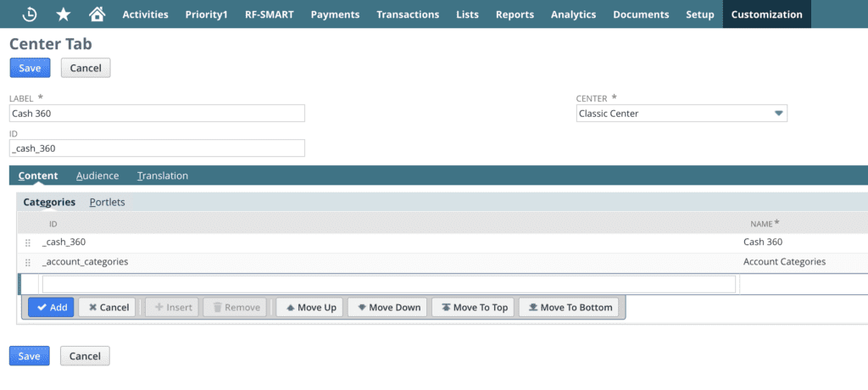Viewport: 868px width, 390px height.
Task: Open the Activities menu
Action: 145,14
